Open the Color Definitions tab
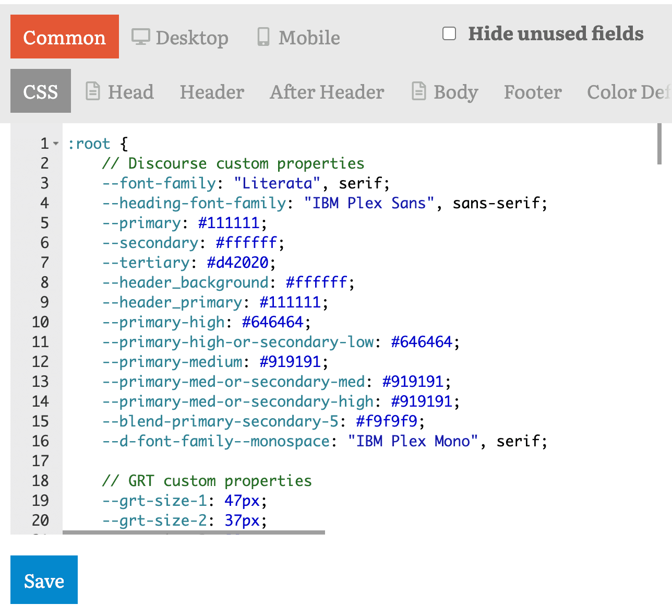672x616 pixels. 628,92
